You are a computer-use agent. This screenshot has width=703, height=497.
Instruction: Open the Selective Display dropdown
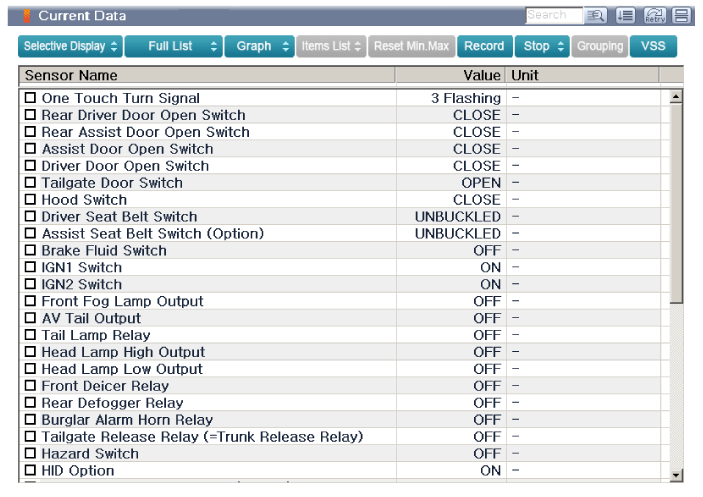[70, 46]
